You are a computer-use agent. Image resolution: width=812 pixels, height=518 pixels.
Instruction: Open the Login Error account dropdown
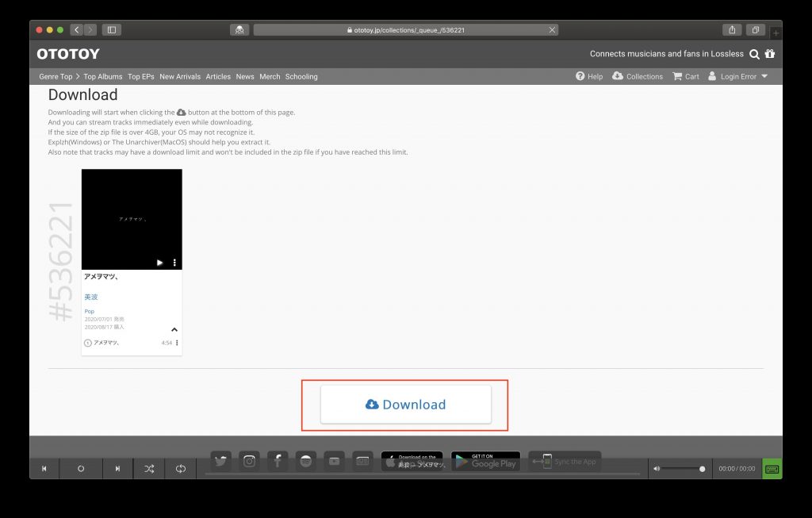[x=738, y=76]
